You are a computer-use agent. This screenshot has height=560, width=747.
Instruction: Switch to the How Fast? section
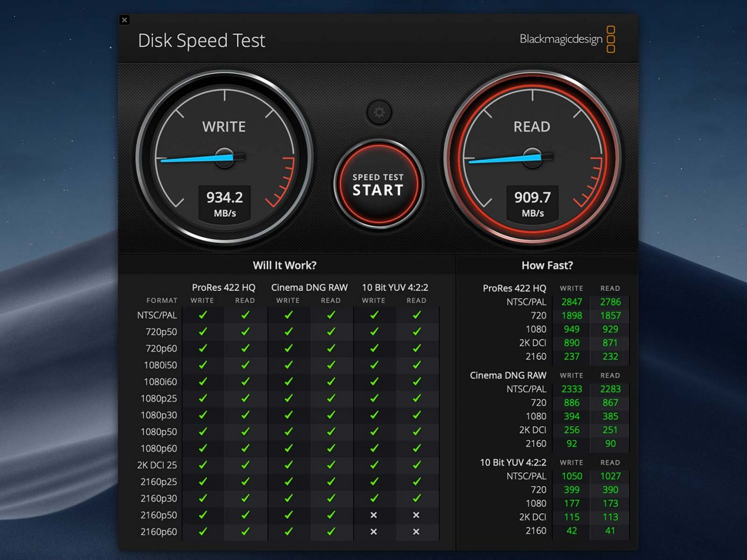(547, 265)
